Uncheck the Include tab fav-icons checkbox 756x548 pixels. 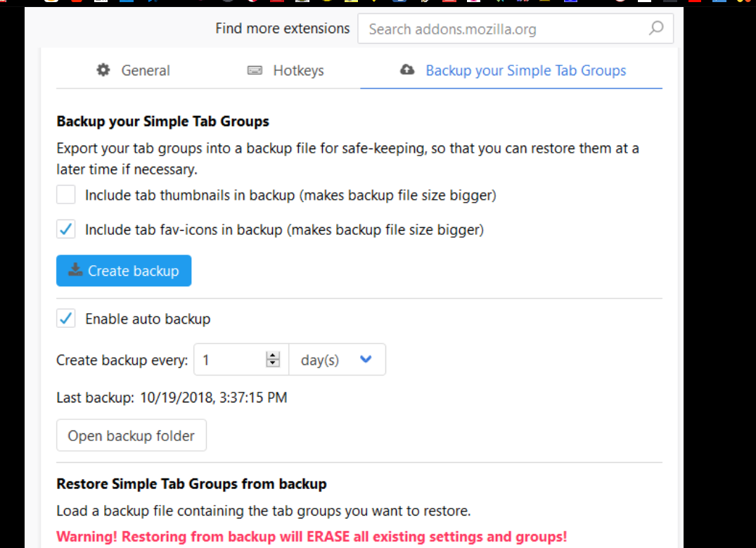pos(66,229)
